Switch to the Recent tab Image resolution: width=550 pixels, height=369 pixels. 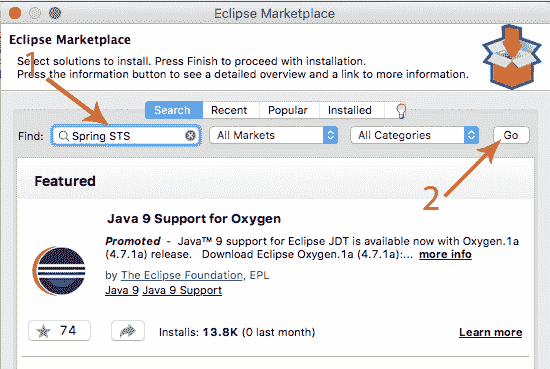click(x=229, y=110)
